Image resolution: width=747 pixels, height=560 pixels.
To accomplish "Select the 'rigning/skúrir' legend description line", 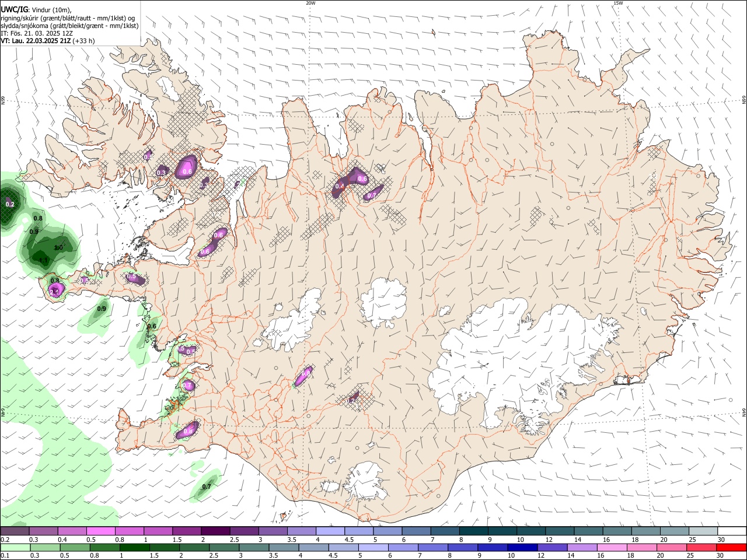I will [68, 18].
